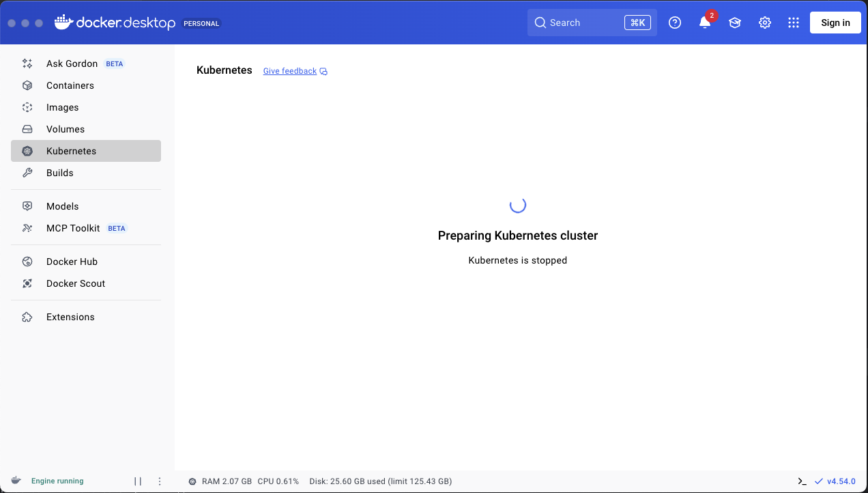Image resolution: width=868 pixels, height=493 pixels.
Task: Go to Containers view
Action: click(x=86, y=85)
